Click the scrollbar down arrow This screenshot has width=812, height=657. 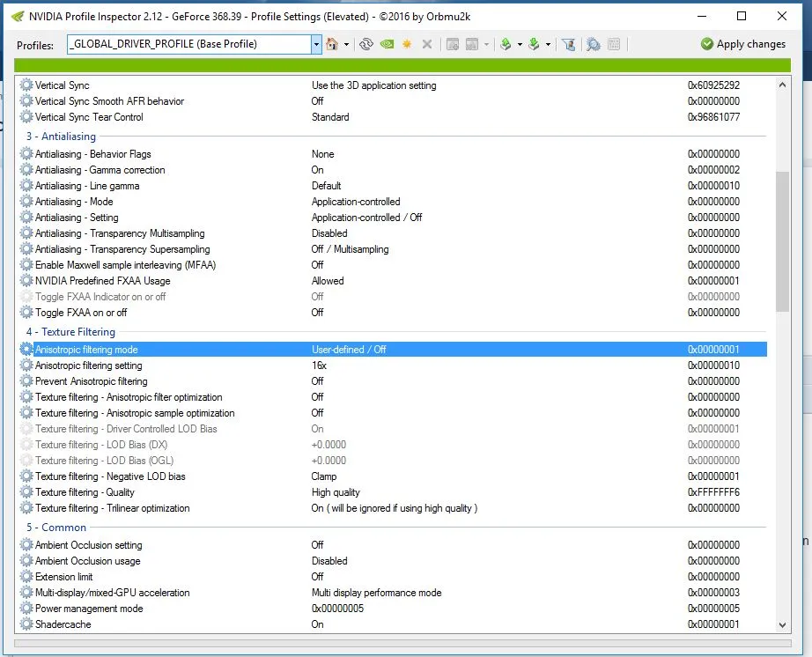pyautogui.click(x=782, y=625)
